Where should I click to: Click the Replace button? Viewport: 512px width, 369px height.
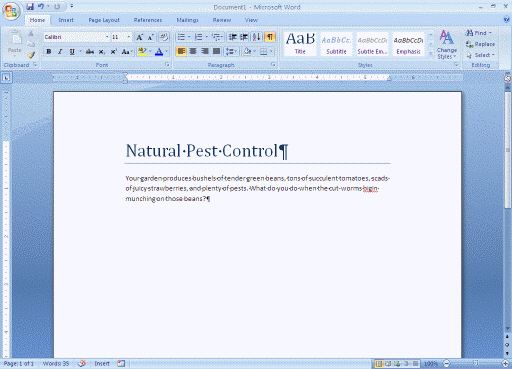pyautogui.click(x=480, y=44)
